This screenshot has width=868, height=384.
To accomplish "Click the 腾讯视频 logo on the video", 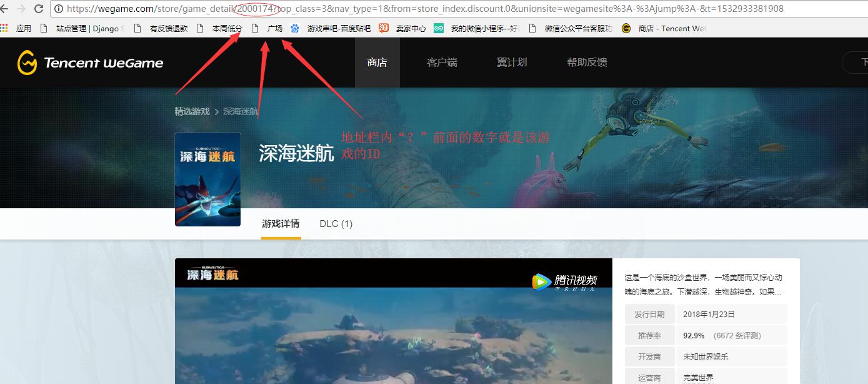I will (x=565, y=282).
